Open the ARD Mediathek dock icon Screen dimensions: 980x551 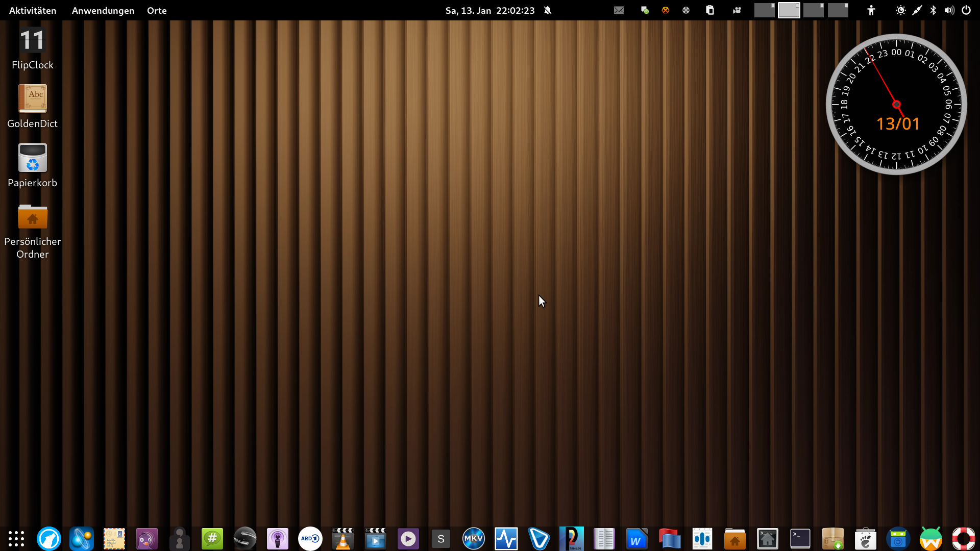(310, 539)
